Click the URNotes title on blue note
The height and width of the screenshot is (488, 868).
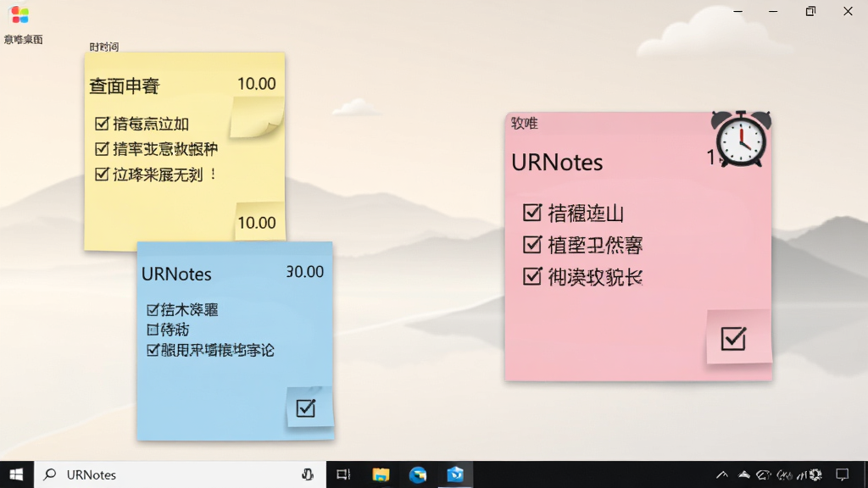tap(176, 274)
